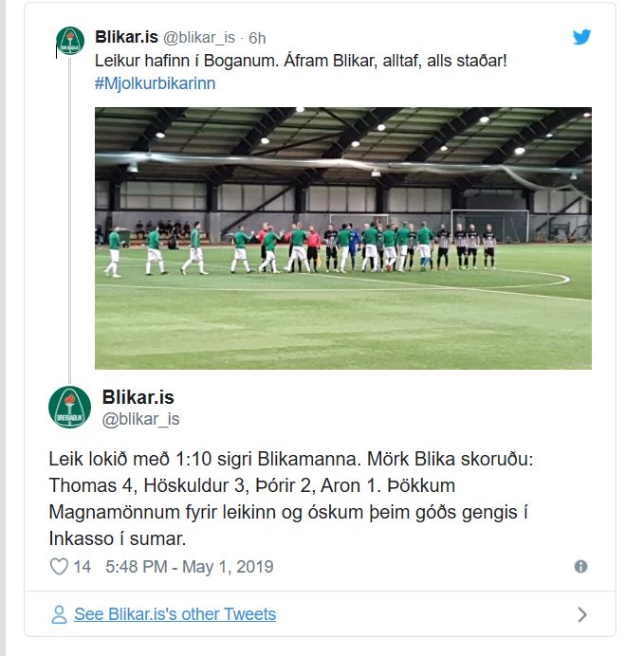
Task: Open the tweet info circle icon
Action: (580, 567)
